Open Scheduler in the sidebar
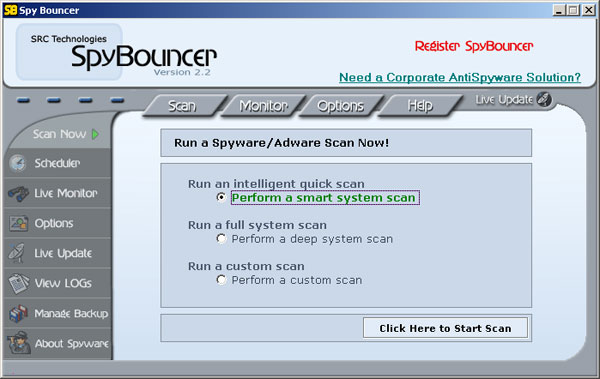Screen dimensions: 600x379 click(57, 163)
